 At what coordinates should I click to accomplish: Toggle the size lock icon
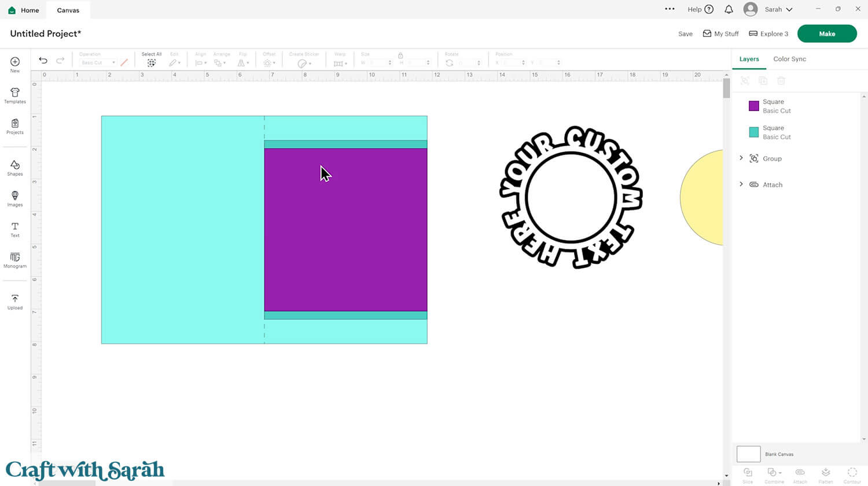pos(400,55)
